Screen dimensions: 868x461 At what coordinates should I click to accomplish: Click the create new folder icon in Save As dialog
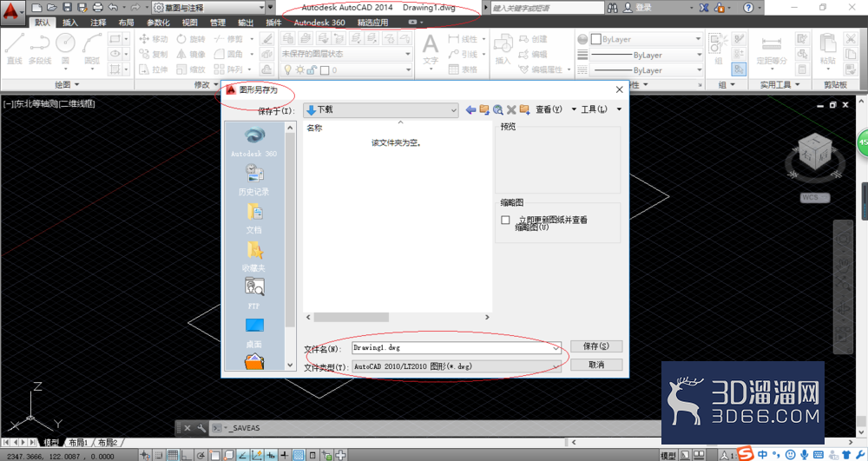click(x=524, y=109)
